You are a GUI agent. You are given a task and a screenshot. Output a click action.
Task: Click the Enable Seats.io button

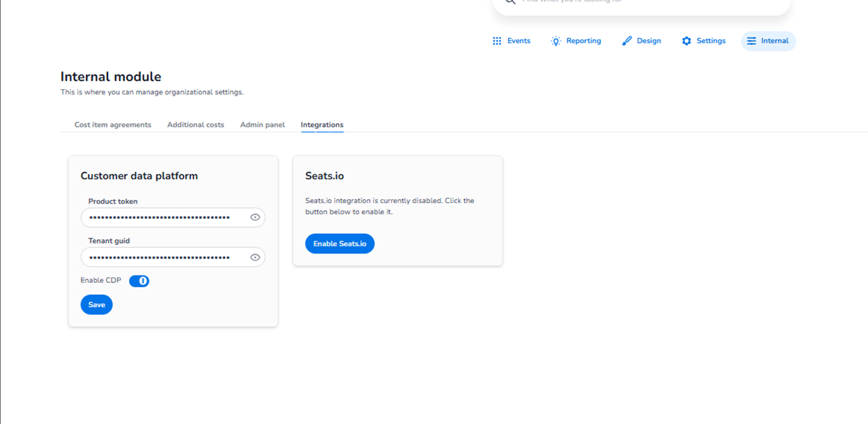click(x=339, y=244)
